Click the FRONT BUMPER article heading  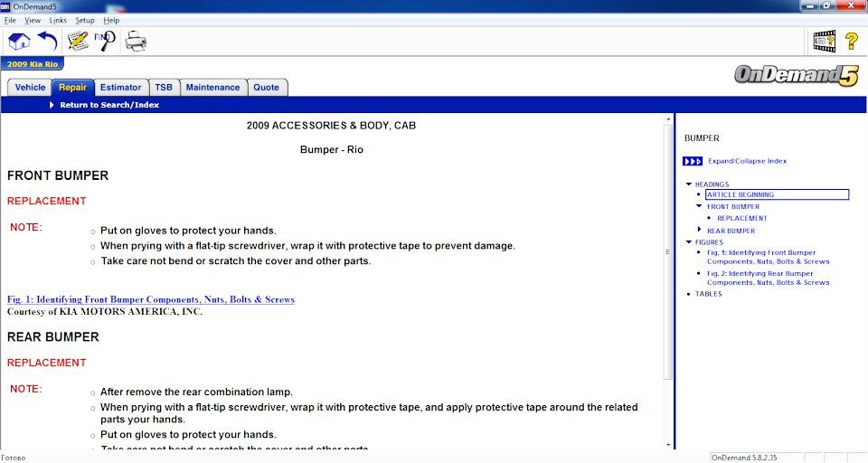[58, 175]
